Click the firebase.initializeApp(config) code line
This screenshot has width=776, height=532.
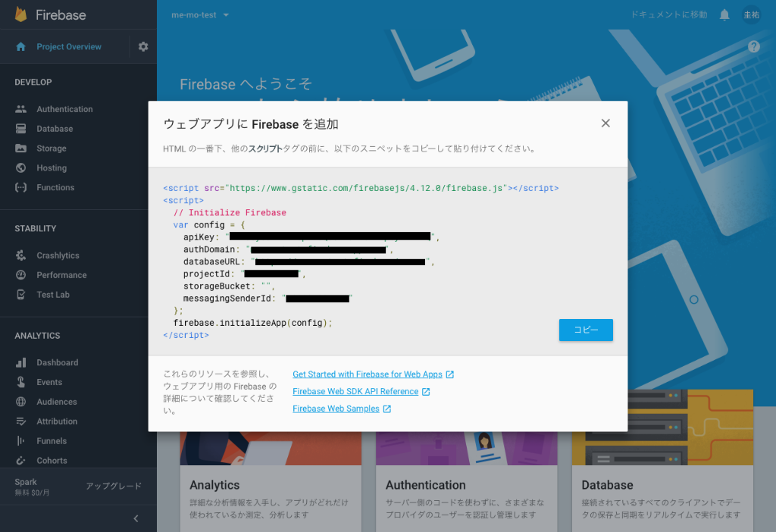[x=253, y=323]
